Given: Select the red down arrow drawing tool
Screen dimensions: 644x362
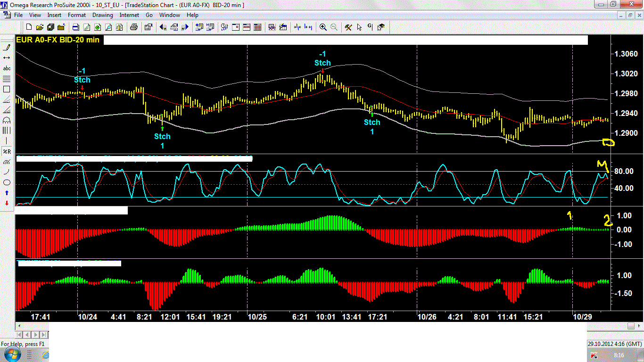Looking at the screenshot, I should [x=7, y=203].
